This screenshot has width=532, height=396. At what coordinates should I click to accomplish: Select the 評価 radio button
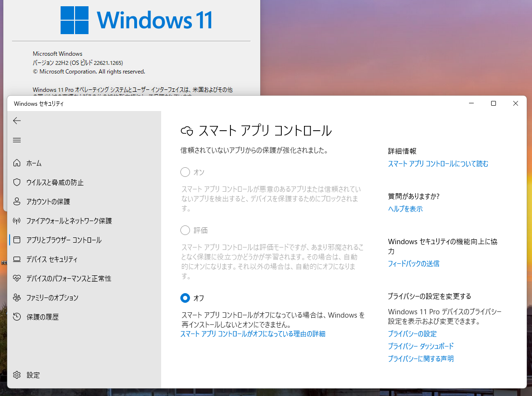coord(185,230)
